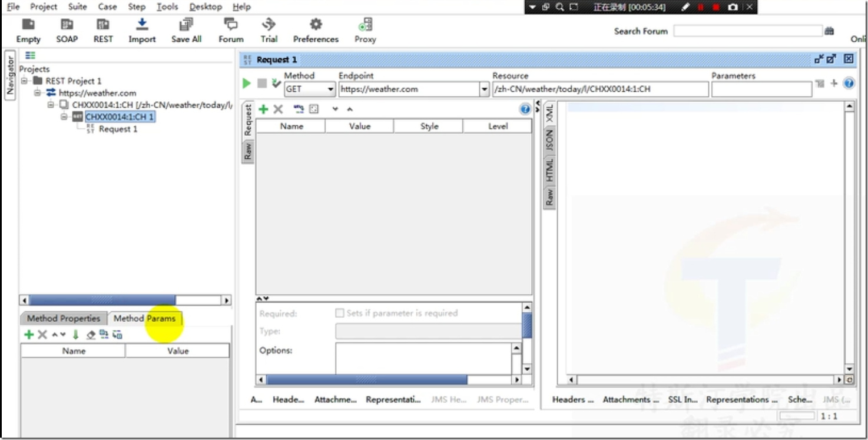Open the Forum toolbar icon
The height and width of the screenshot is (440, 868).
[x=231, y=25]
